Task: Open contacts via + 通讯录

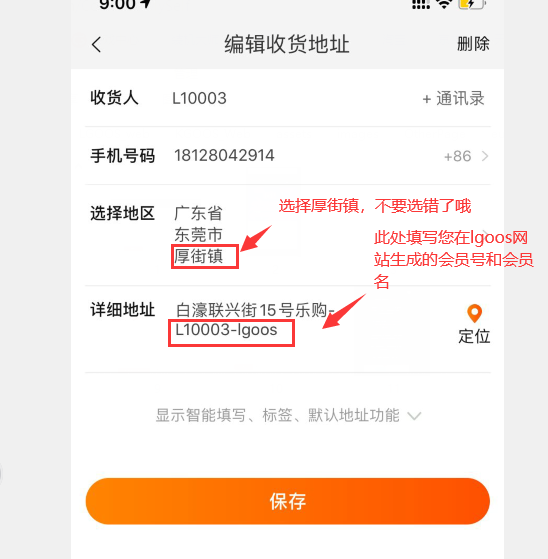Action: (x=453, y=98)
